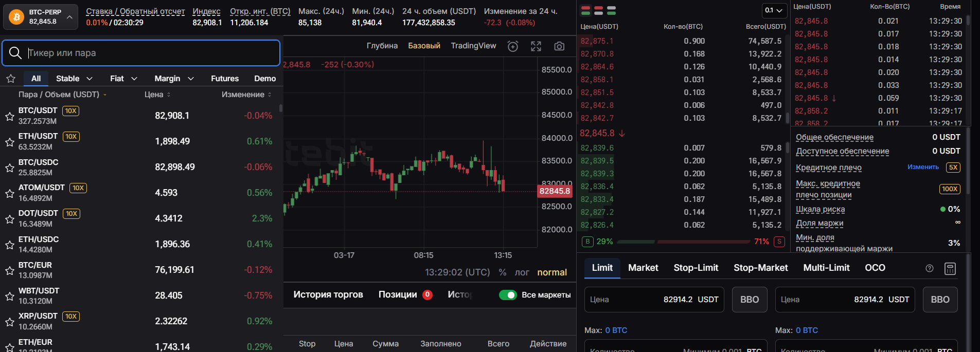The image size is (980, 352).
Task: Click the Ставка / Обратный отсчет label
Action: click(x=135, y=11)
